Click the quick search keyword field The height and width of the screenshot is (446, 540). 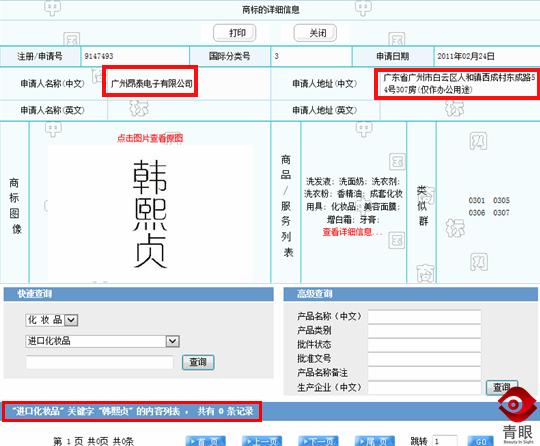tap(100, 362)
